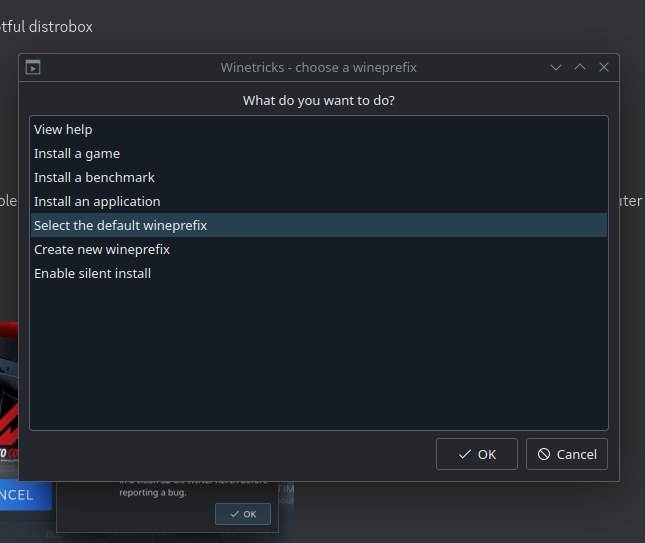Screen dimensions: 645x543
Task: Open the window menu icon in title bar
Action: click(x=33, y=67)
